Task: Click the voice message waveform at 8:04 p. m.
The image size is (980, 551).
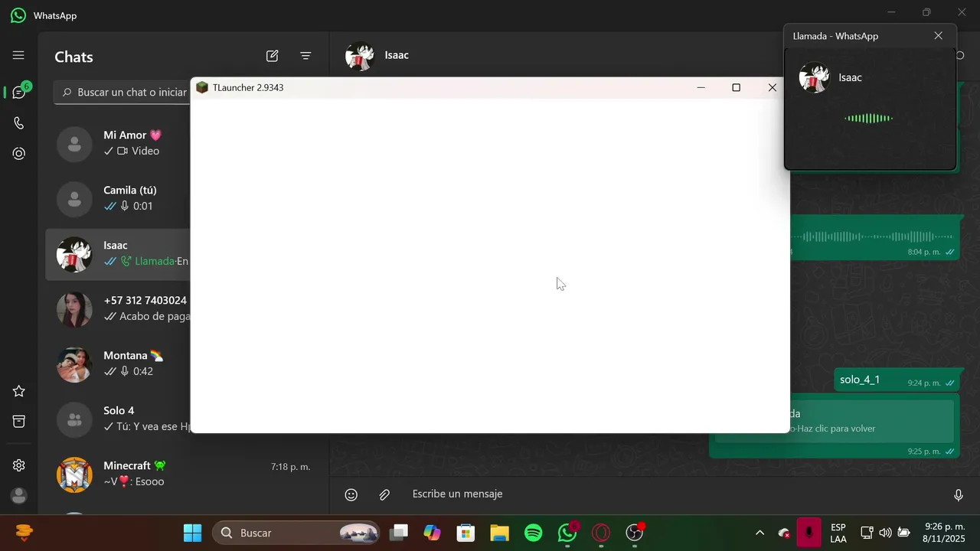Action: pyautogui.click(x=873, y=236)
